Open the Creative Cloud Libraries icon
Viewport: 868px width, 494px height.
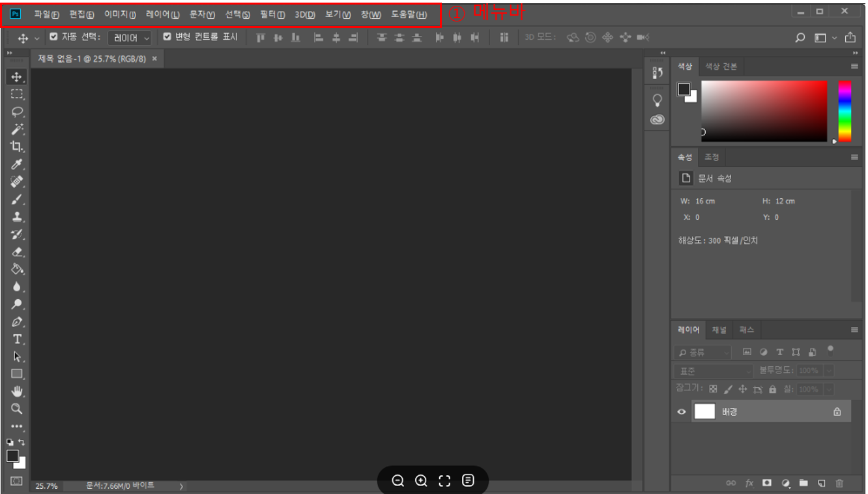tap(657, 120)
